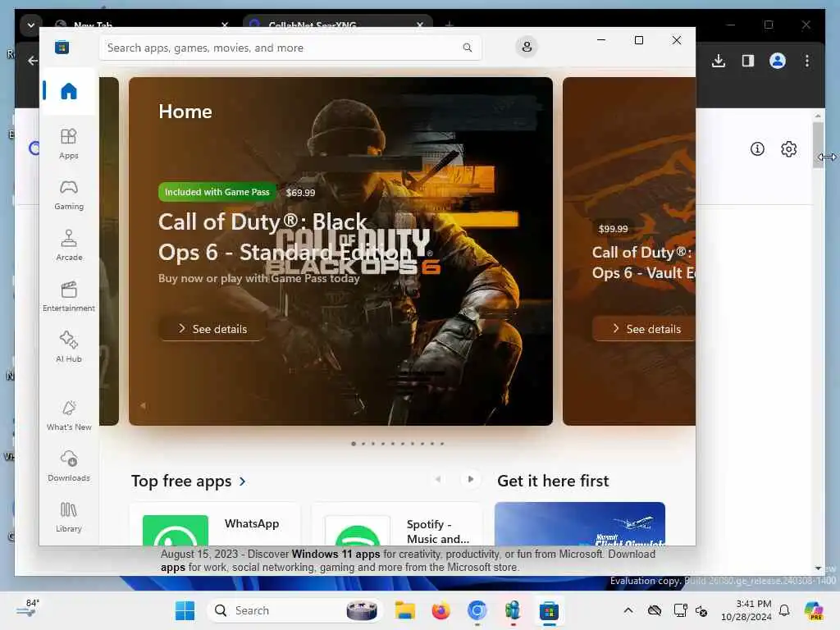
Task: Show hidden system tray icons
Action: pos(628,610)
